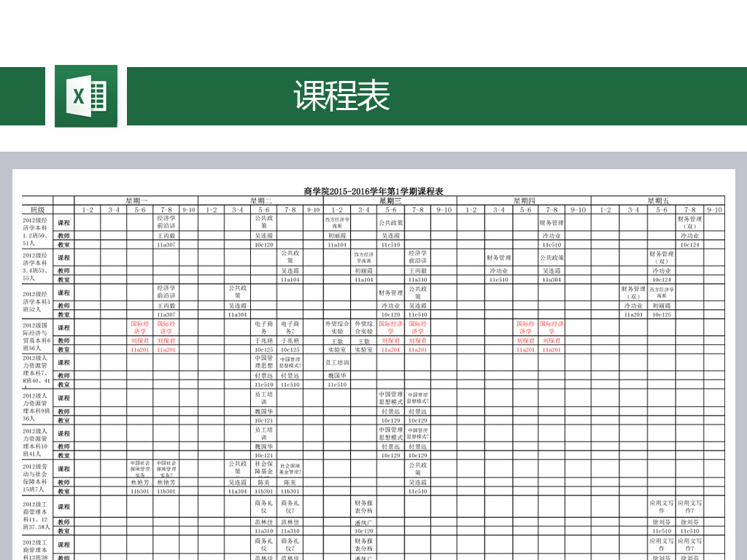
Task: Click 财务管理 in 1.2班 row, Thursday 7-8
Action: tap(551, 222)
